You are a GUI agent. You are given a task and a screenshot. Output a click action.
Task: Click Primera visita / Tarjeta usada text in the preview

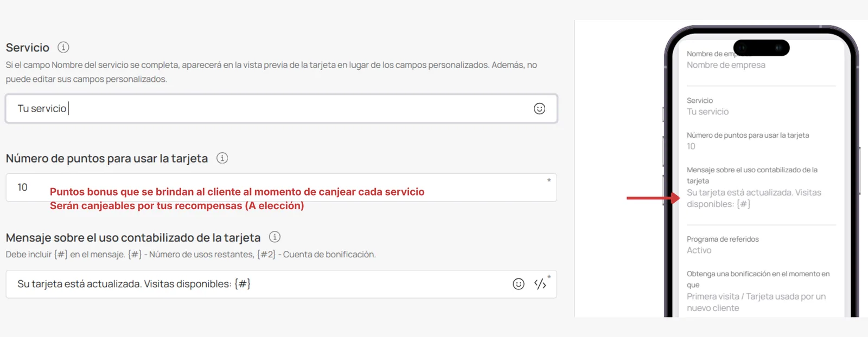(x=756, y=302)
